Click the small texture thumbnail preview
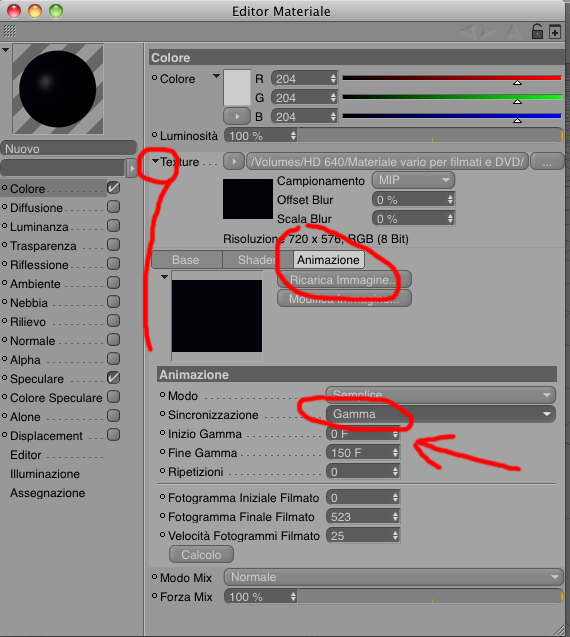 coord(247,199)
